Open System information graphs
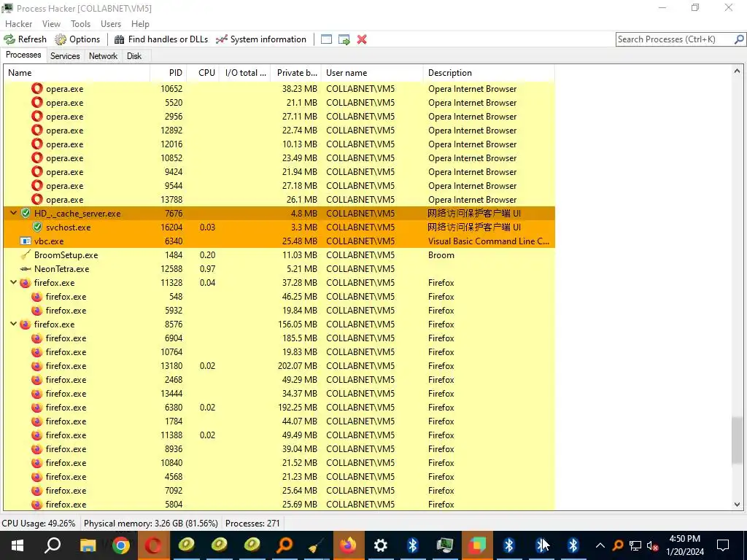Image resolution: width=747 pixels, height=560 pixels. (x=260, y=39)
